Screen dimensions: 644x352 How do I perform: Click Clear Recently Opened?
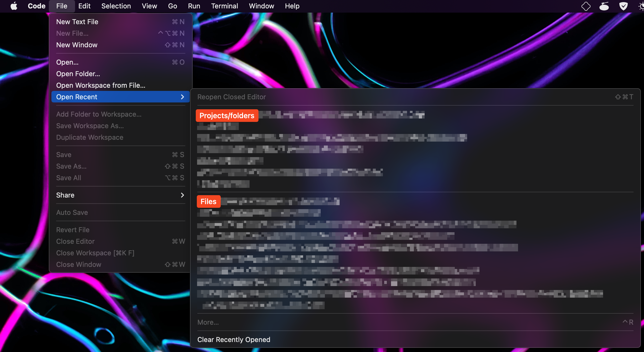[x=234, y=339]
